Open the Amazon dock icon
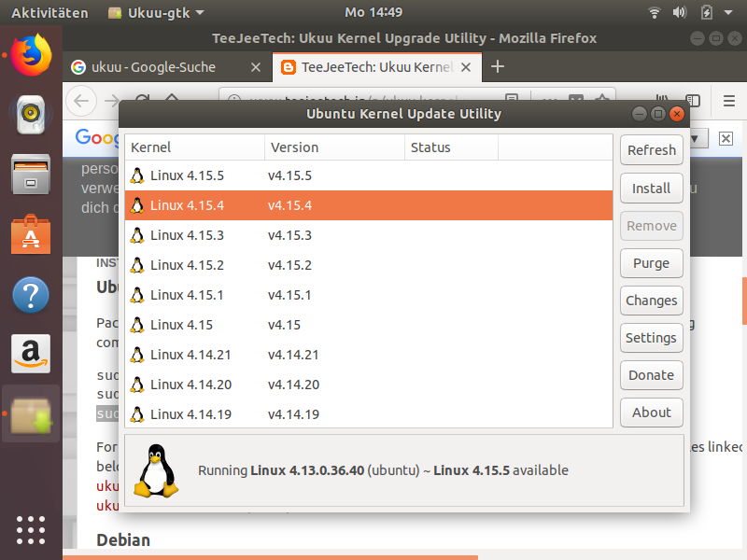This screenshot has width=747, height=560. (x=31, y=354)
